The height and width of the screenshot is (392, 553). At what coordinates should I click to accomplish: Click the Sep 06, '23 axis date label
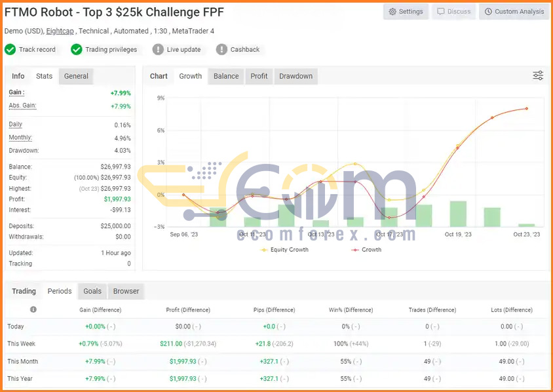[183, 234]
